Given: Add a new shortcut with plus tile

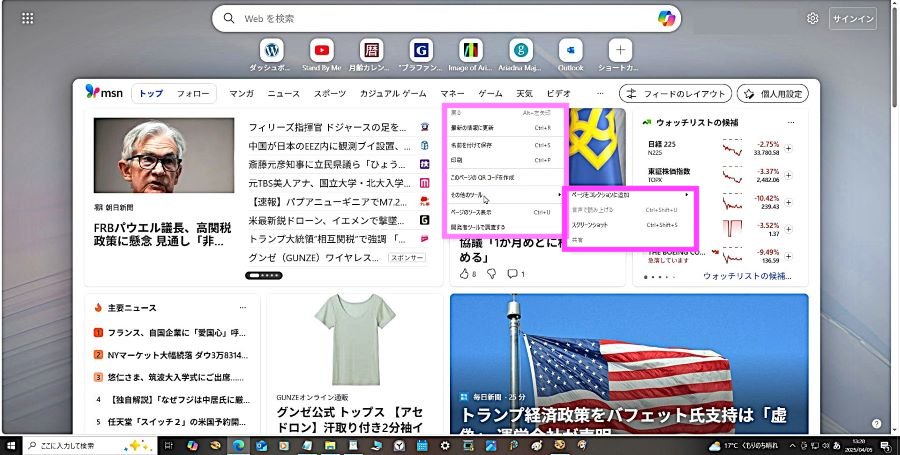Looking at the screenshot, I should (x=620, y=50).
